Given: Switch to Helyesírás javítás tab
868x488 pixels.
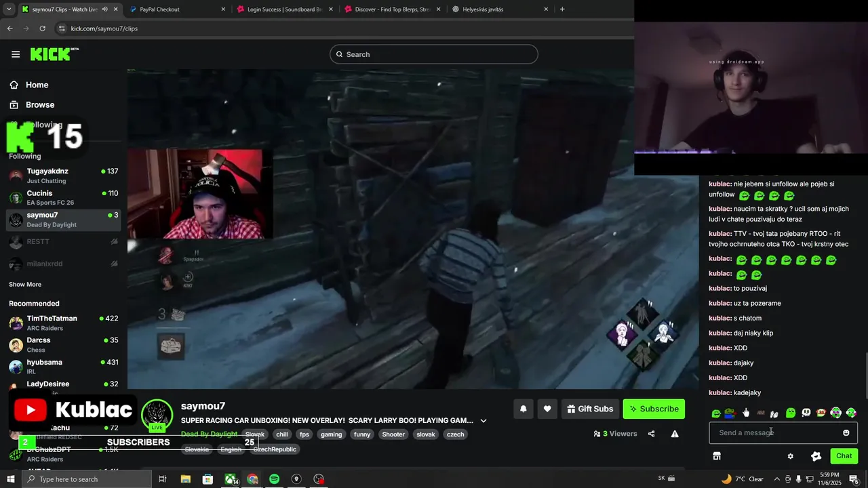Looking at the screenshot, I should [x=500, y=9].
